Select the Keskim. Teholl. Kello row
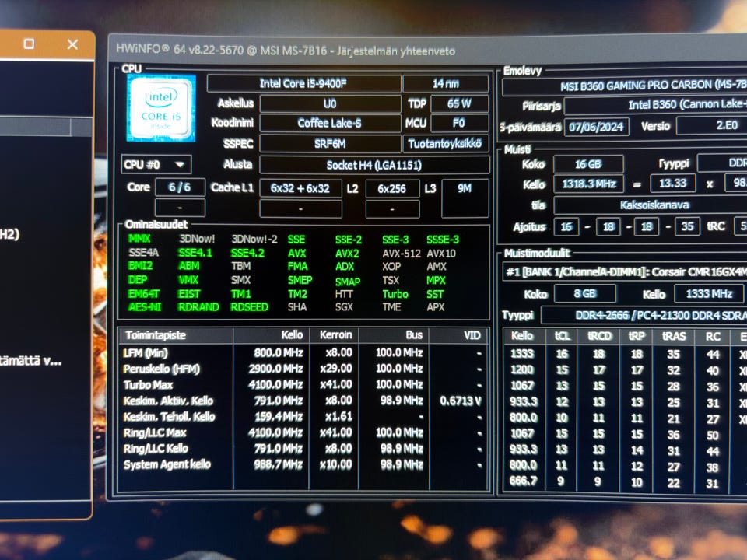 (x=303, y=417)
